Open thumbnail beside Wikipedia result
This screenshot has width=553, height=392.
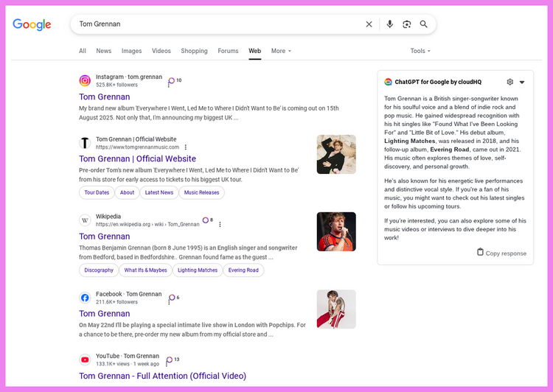tap(336, 231)
